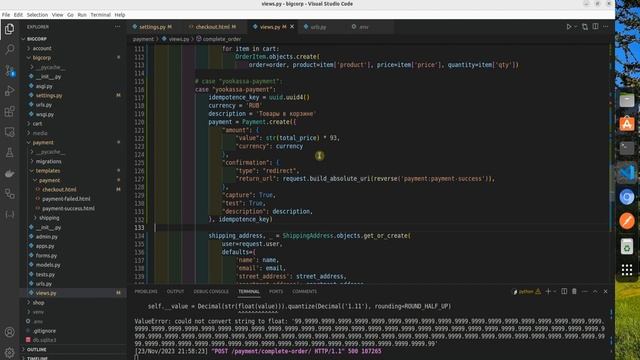The image size is (640, 360).
Task: Show Applications grid in Ubuntu dock
Action: [627, 269]
